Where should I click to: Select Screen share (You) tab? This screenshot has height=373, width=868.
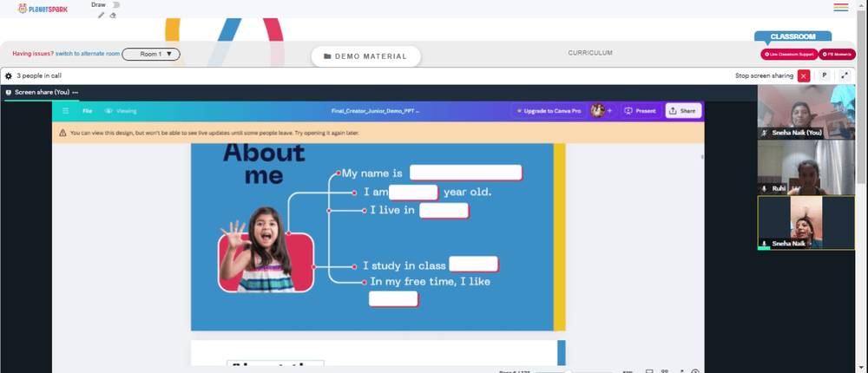click(x=42, y=93)
